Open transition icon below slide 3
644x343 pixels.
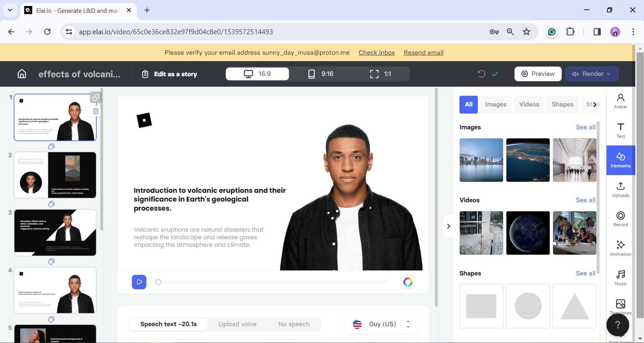click(x=51, y=261)
